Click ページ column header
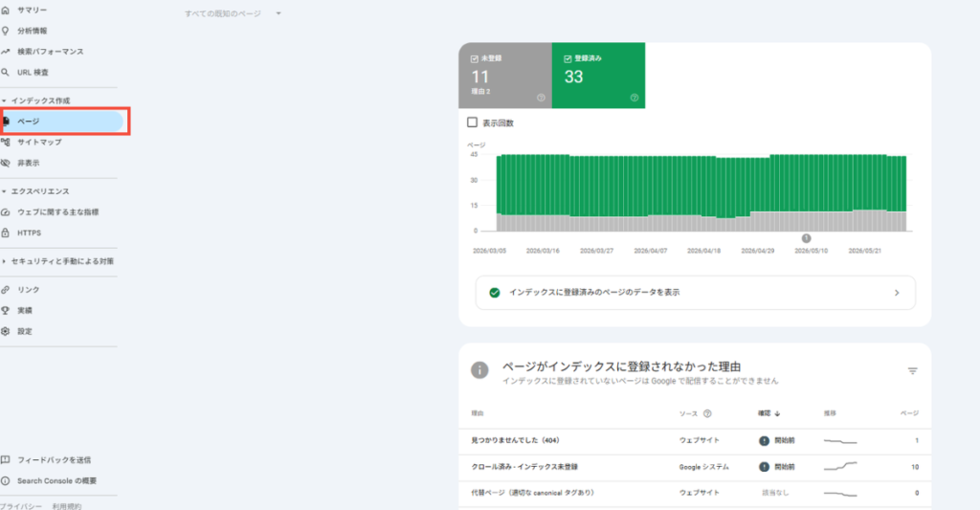 tap(909, 413)
